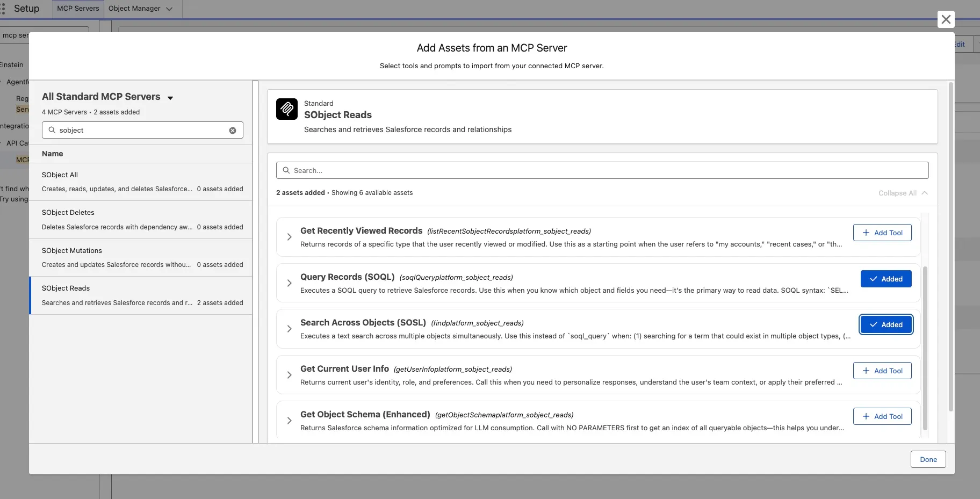This screenshot has height=499, width=980.
Task: Click the SObject Reads heading in the details panel
Action: click(x=338, y=115)
